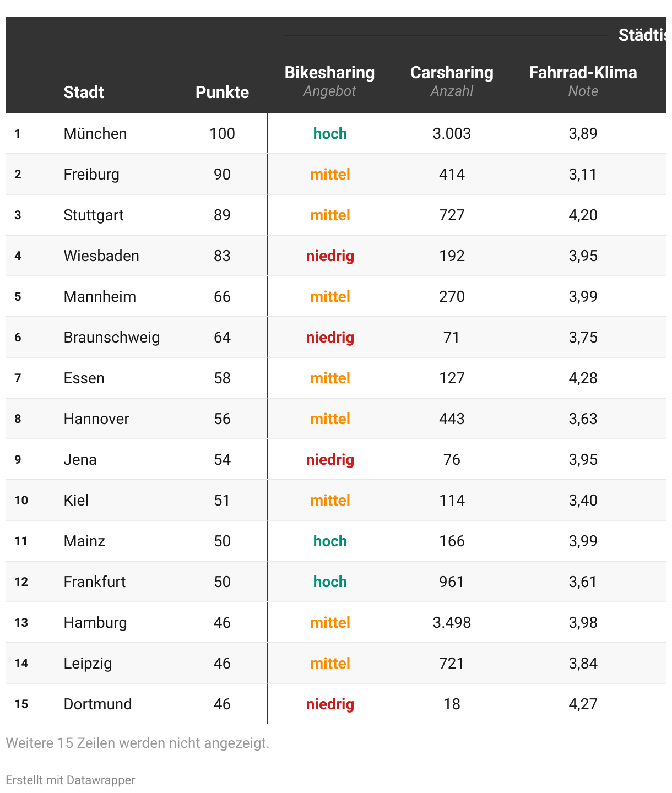The height and width of the screenshot is (793, 672).
Task: Click Mainz's green hoch label
Action: click(x=330, y=541)
